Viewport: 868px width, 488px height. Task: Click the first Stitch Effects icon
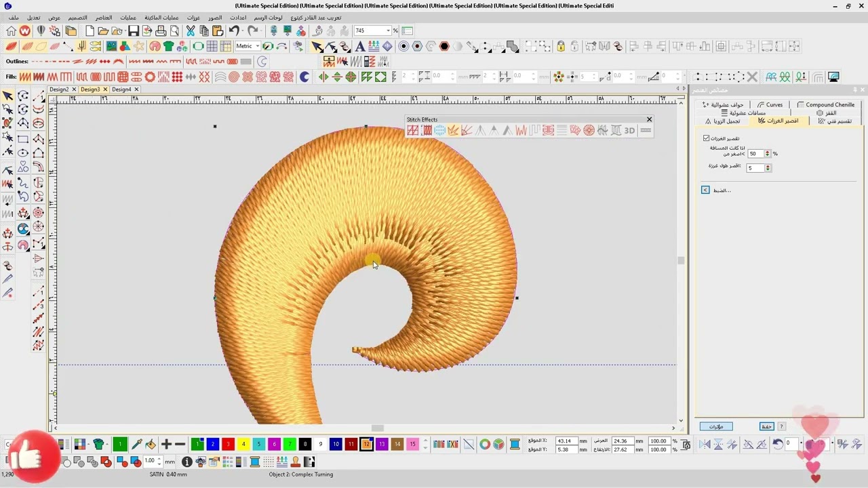coord(412,130)
